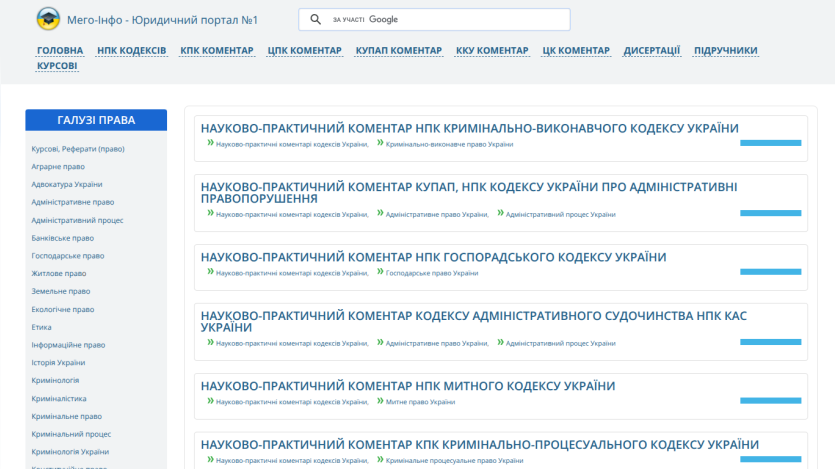Select Інформаційне право in sidebar
835x469 pixels.
tap(68, 345)
